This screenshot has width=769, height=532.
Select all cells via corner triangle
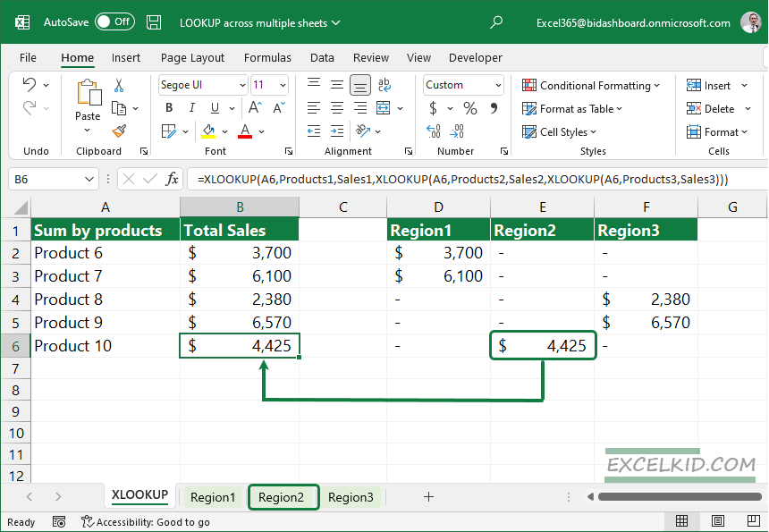coord(20,207)
